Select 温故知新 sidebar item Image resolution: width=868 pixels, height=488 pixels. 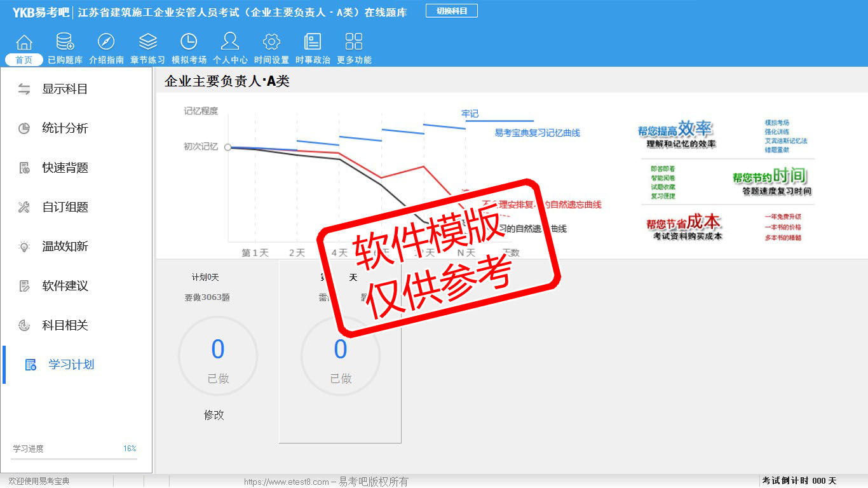coord(64,247)
